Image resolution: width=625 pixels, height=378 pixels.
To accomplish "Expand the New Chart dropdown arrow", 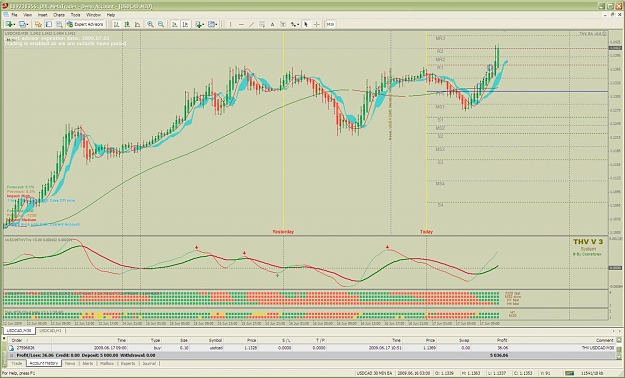I will point(15,25).
